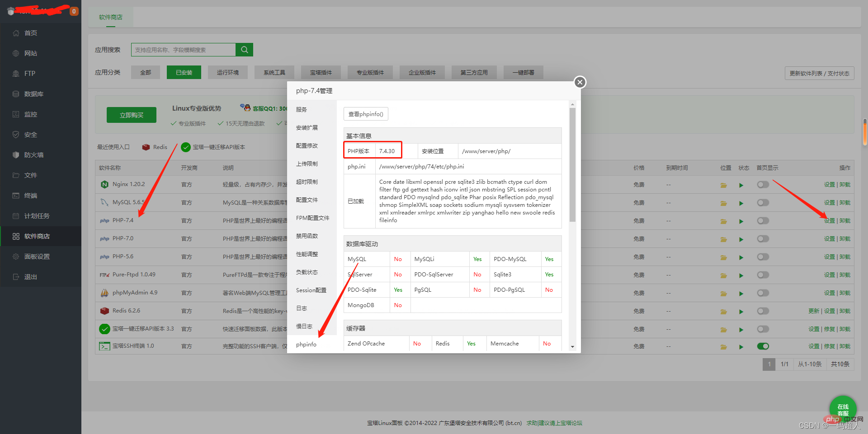868x434 pixels.
Task: Click the status play icon for PHP-5.6 row
Action: (741, 257)
